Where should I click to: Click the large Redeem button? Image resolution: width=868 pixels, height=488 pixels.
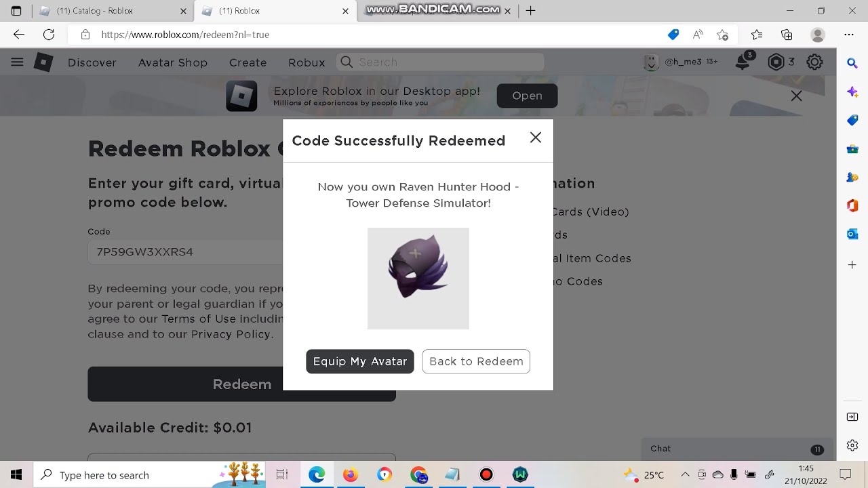[x=241, y=384]
